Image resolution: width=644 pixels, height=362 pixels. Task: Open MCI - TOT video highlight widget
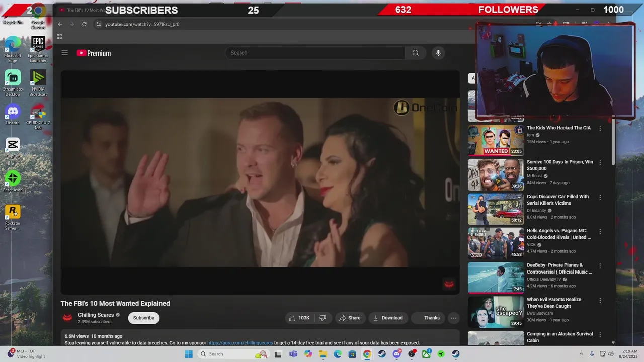[27, 354]
